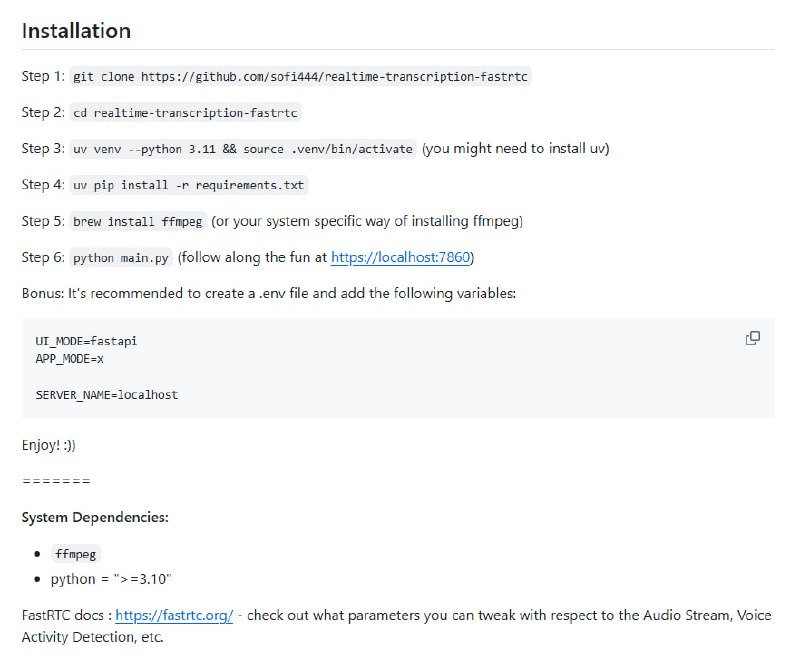Copy the .env code block contents
The height and width of the screenshot is (659, 800).
coord(753,338)
